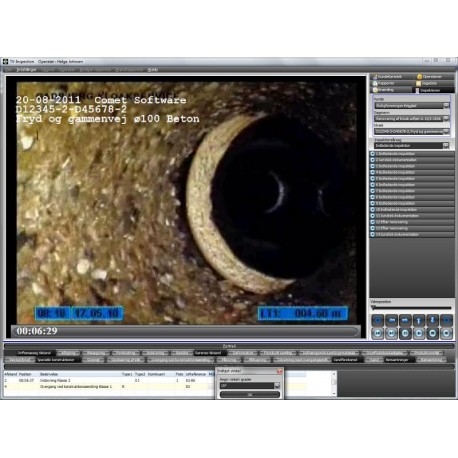
Task: Click the Afstand column header
Action: (x=10, y=374)
